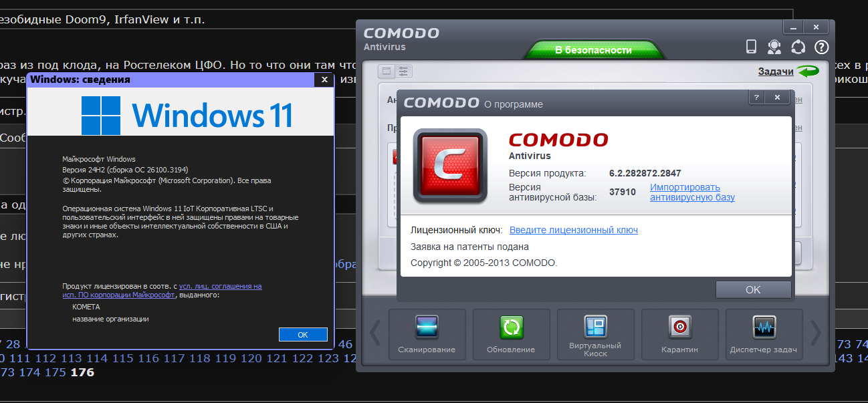
Task: Click product version 6.2.282872.2847
Action: (645, 173)
